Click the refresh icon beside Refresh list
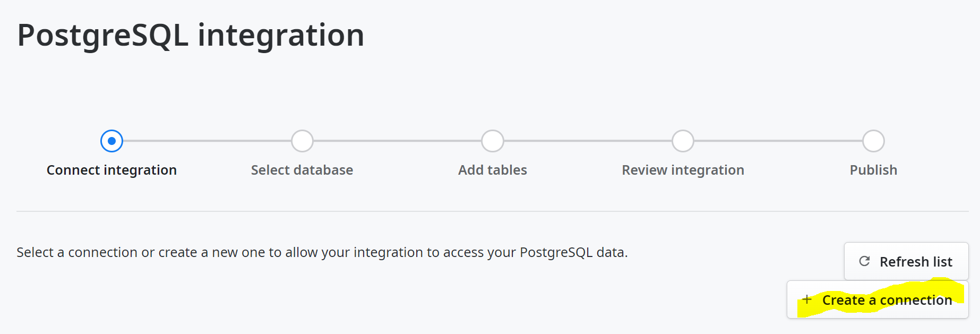This screenshot has width=980, height=334. pos(865,261)
